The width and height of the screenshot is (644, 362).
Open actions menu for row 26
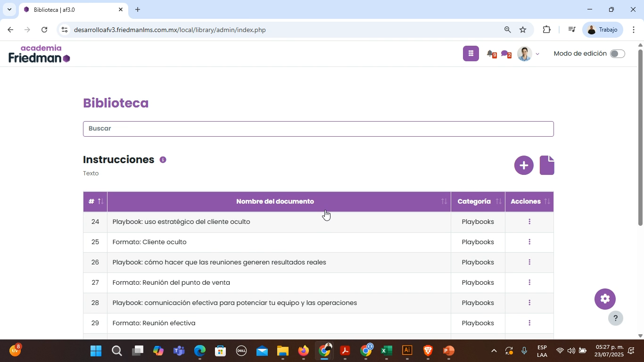click(529, 262)
